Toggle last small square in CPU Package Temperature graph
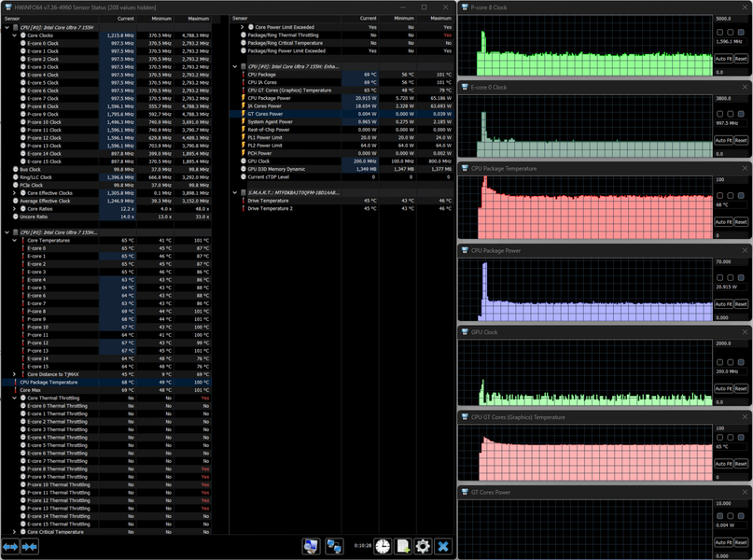The width and height of the screenshot is (753, 560). point(741,195)
